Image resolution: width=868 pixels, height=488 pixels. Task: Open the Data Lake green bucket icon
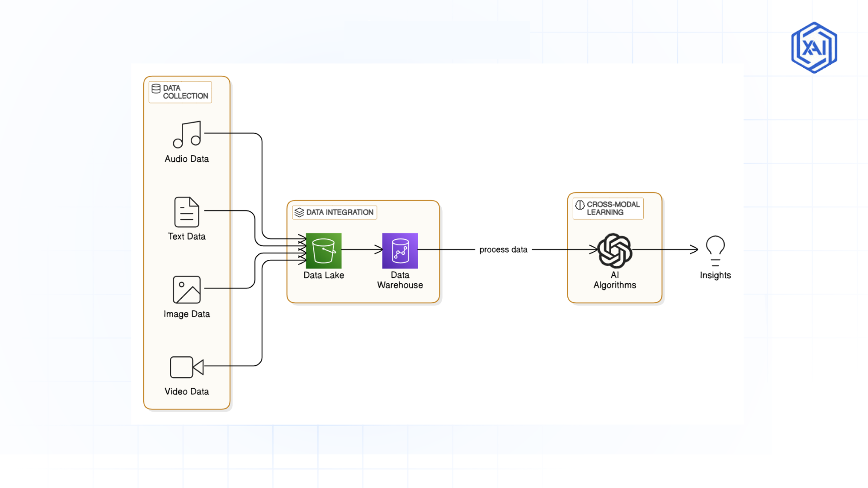[x=324, y=250]
